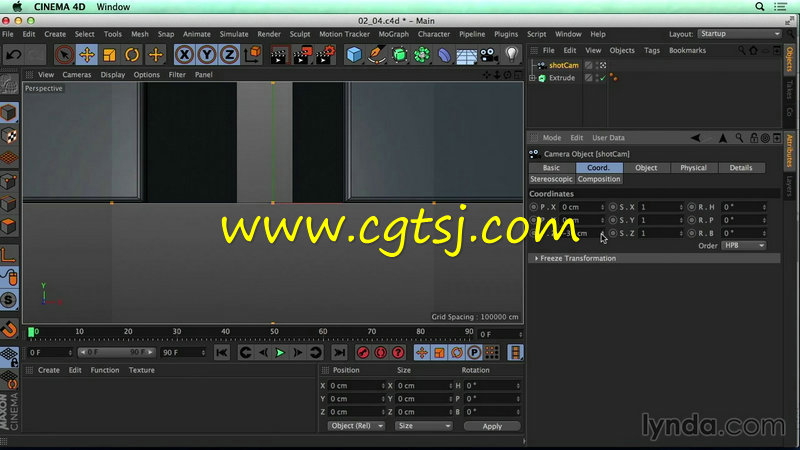Toggle shotCam active camera icon

[x=603, y=65]
